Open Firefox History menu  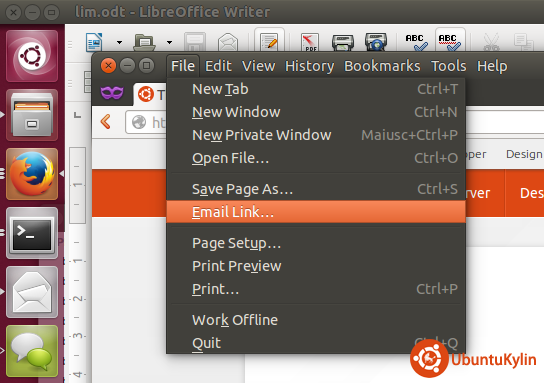pyautogui.click(x=309, y=66)
